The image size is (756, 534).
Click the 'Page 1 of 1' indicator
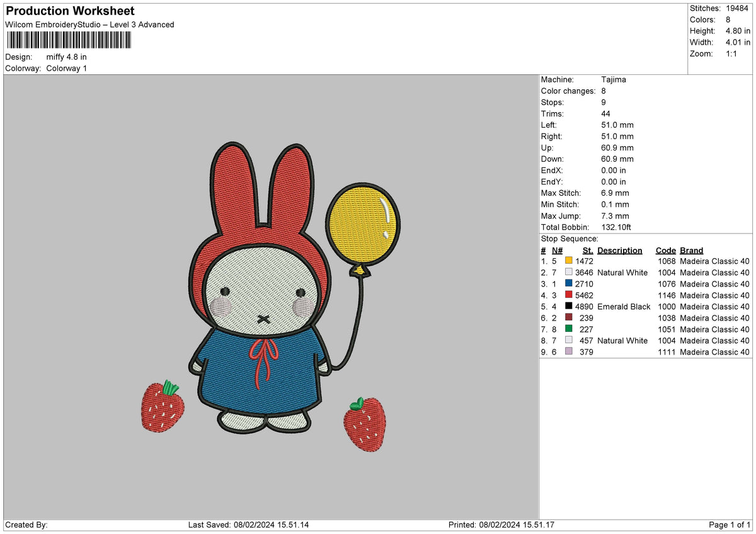coord(730,525)
